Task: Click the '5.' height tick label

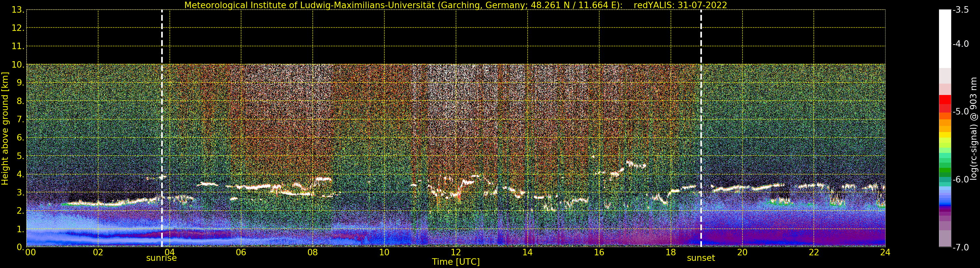Action: [x=21, y=156]
